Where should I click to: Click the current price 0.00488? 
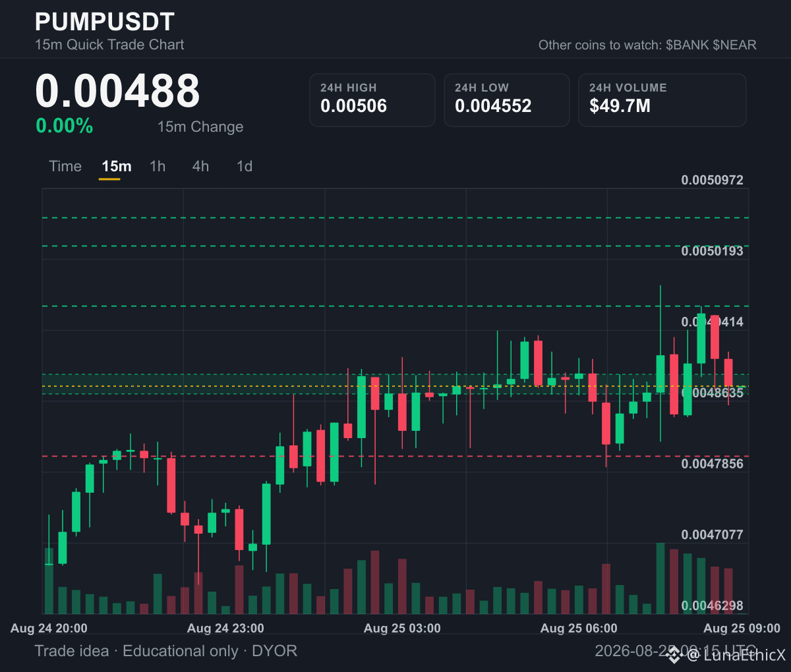point(117,91)
